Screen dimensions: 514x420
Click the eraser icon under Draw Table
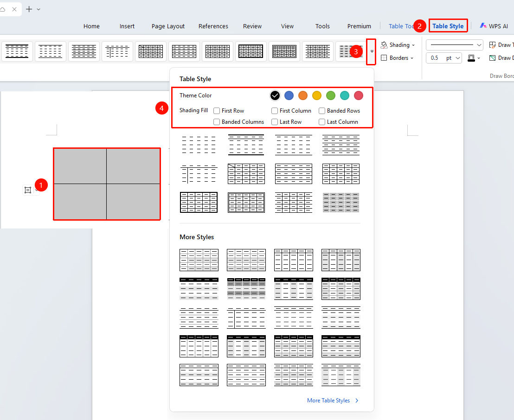coord(492,58)
